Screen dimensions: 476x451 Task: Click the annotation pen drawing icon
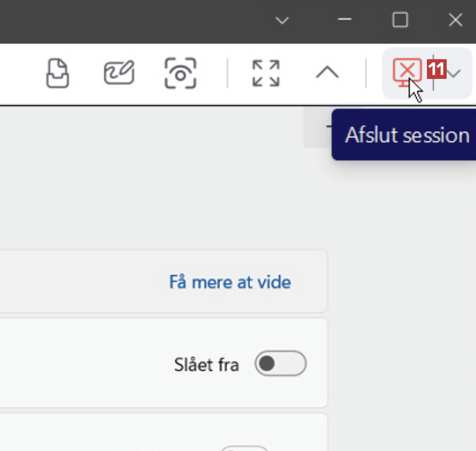(120, 73)
